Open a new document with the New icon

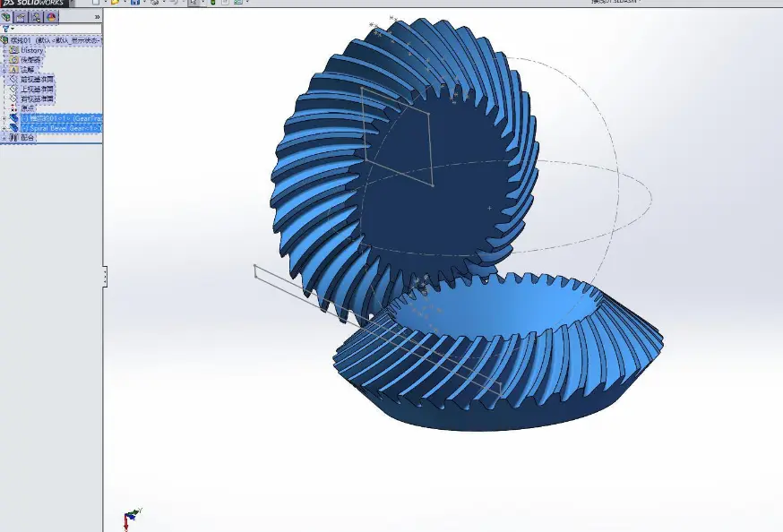click(x=96, y=4)
